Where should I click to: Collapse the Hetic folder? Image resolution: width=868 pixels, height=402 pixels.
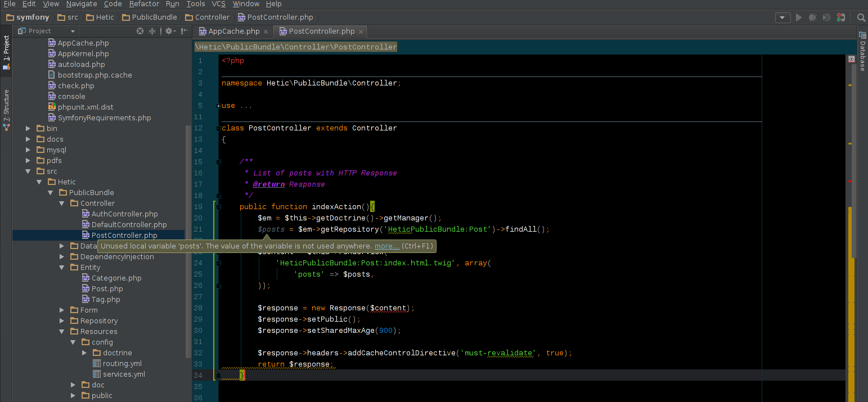tap(39, 182)
